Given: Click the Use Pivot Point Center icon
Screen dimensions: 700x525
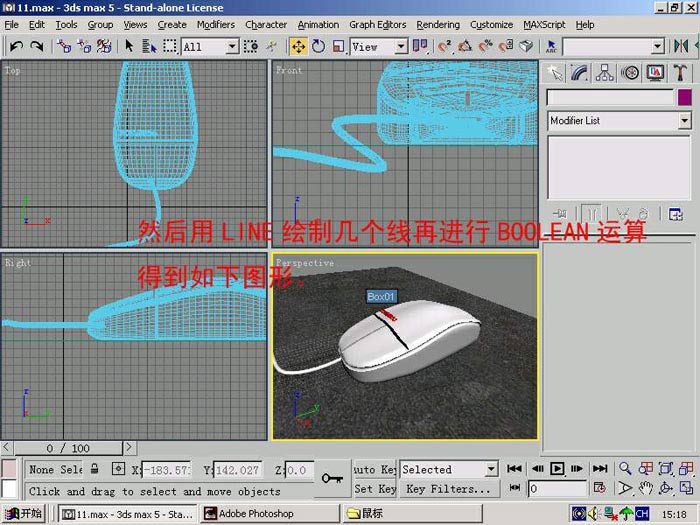Looking at the screenshot, I should 420,46.
